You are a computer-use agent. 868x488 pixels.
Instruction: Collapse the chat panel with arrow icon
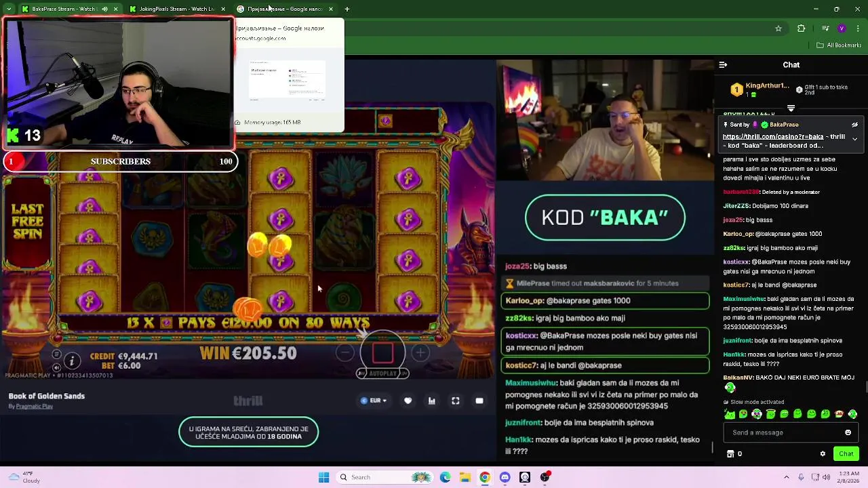[723, 65]
